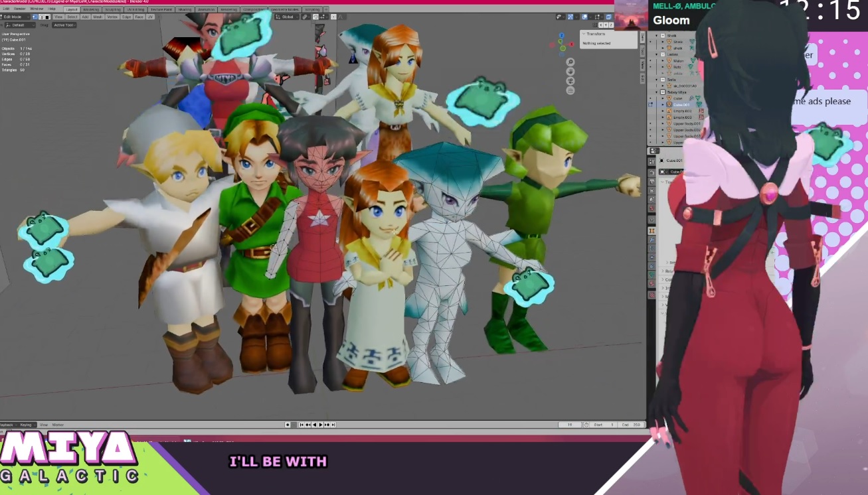This screenshot has width=868, height=495.
Task: Select Cube.001 in the outliner
Action: pos(682,105)
